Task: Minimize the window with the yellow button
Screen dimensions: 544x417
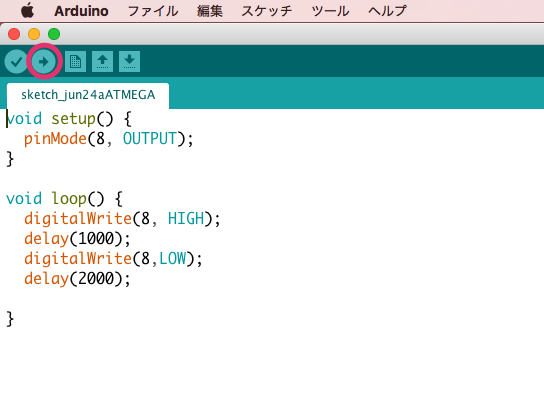Action: point(34,34)
